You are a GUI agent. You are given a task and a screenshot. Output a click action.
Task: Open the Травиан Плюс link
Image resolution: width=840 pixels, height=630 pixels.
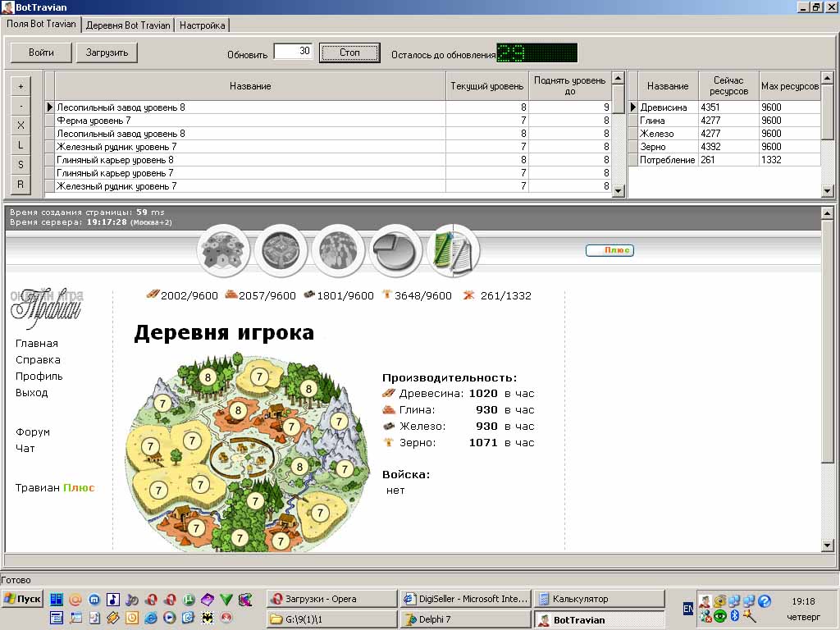[55, 488]
